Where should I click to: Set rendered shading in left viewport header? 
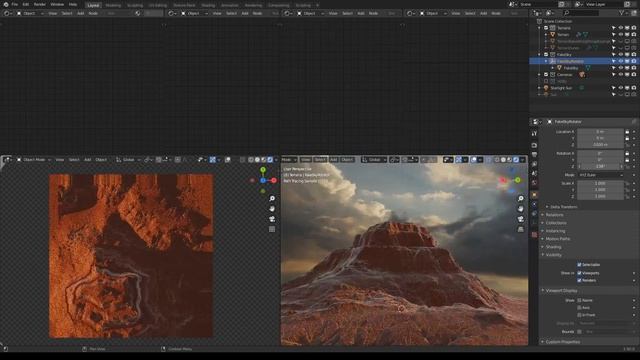pyautogui.click(x=270, y=160)
